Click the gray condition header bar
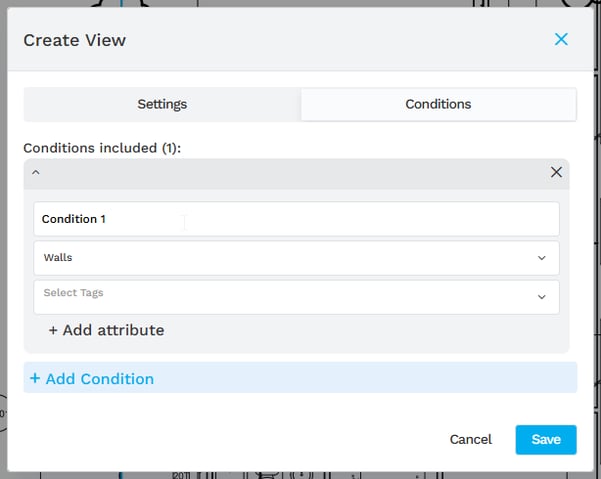 pos(296,172)
